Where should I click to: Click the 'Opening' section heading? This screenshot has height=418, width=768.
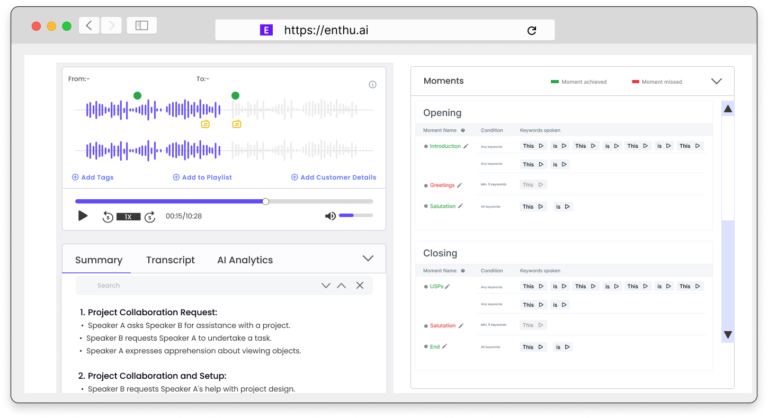pos(442,113)
